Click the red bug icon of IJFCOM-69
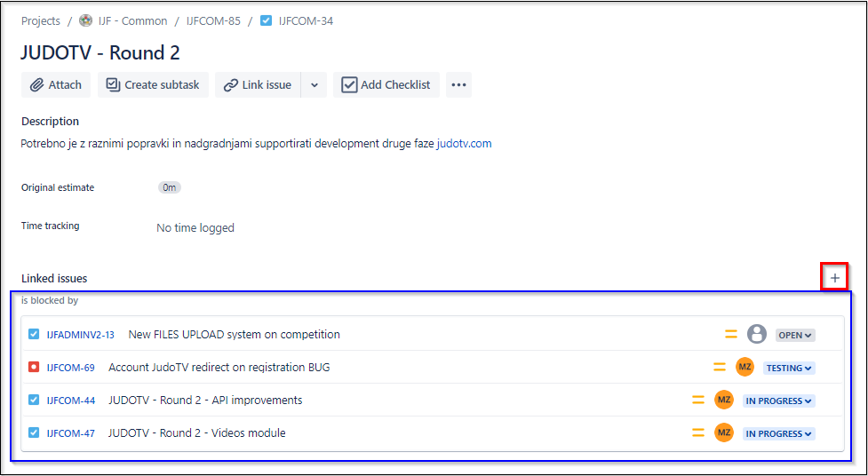 [34, 367]
